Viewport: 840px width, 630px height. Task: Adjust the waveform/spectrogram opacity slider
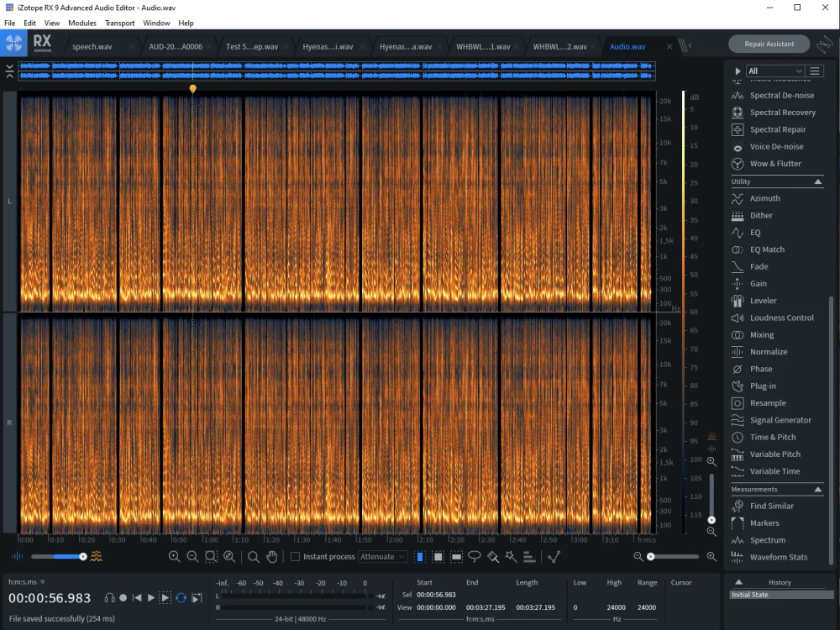coord(59,557)
